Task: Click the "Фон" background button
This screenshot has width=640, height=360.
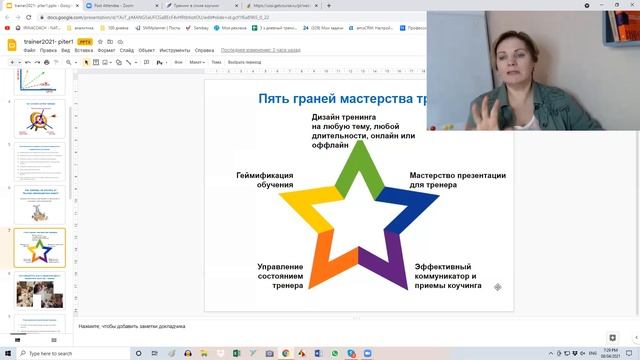Action: coord(178,62)
